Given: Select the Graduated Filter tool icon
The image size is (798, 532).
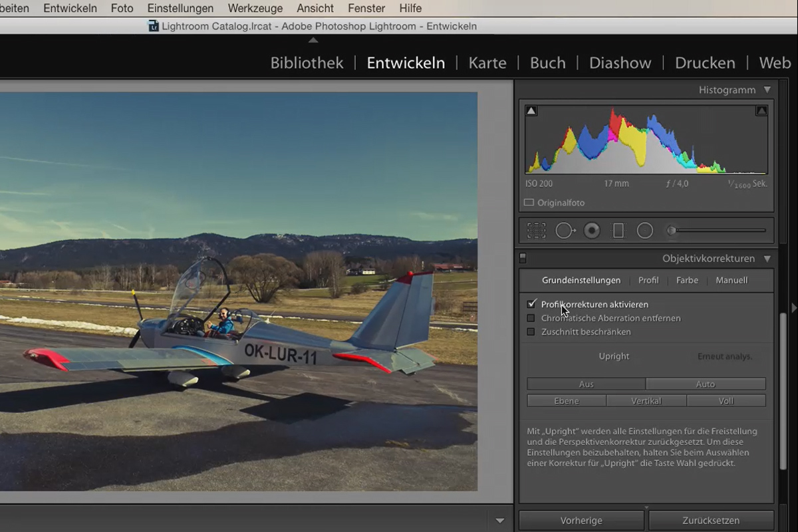Looking at the screenshot, I should pos(618,231).
